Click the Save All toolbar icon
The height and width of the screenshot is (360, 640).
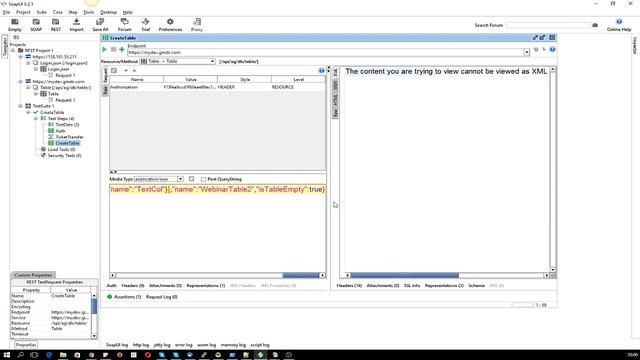[100, 22]
